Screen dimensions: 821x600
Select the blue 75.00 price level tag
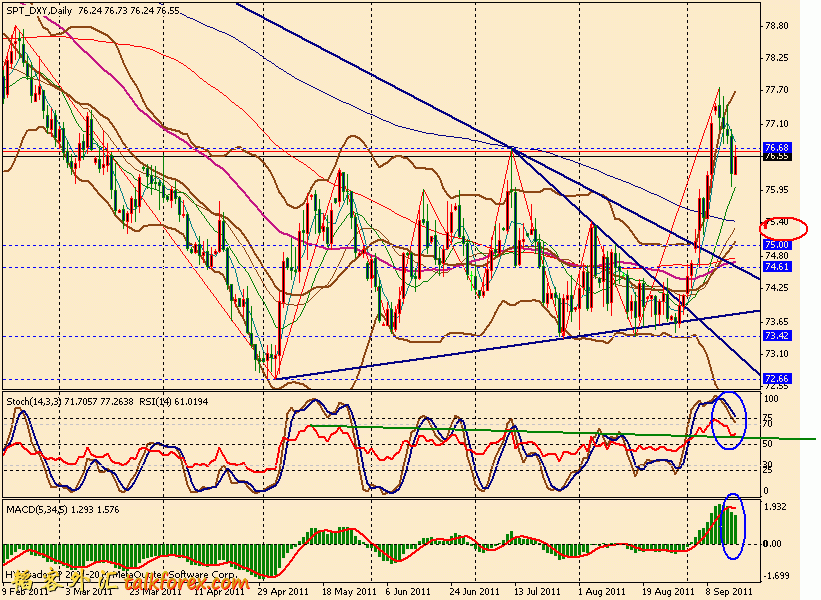click(x=777, y=245)
